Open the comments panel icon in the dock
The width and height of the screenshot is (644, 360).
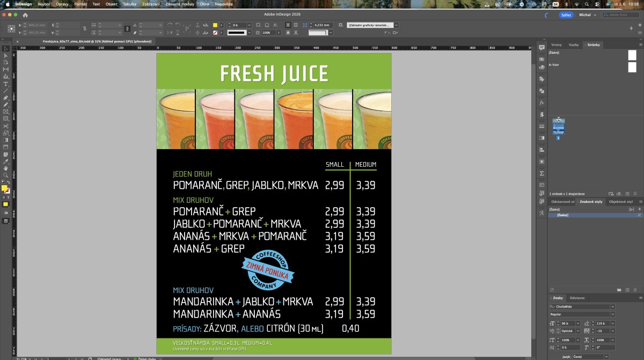point(541,48)
